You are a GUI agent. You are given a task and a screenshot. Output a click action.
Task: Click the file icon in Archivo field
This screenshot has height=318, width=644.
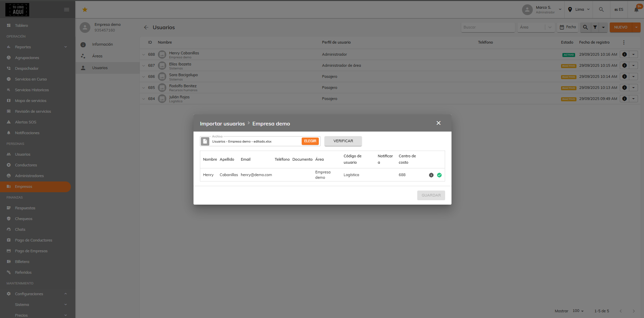[x=205, y=141]
